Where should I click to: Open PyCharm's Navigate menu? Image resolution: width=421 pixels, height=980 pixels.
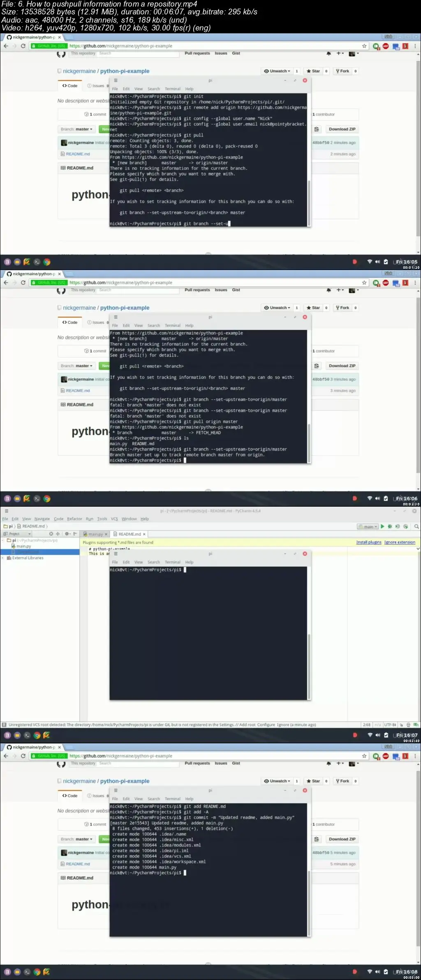pyautogui.click(x=42, y=519)
